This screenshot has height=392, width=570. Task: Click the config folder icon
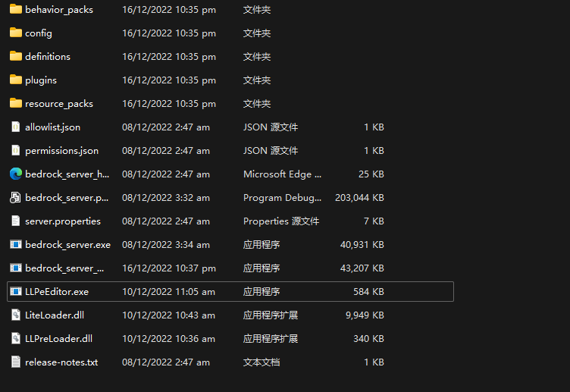[16, 33]
